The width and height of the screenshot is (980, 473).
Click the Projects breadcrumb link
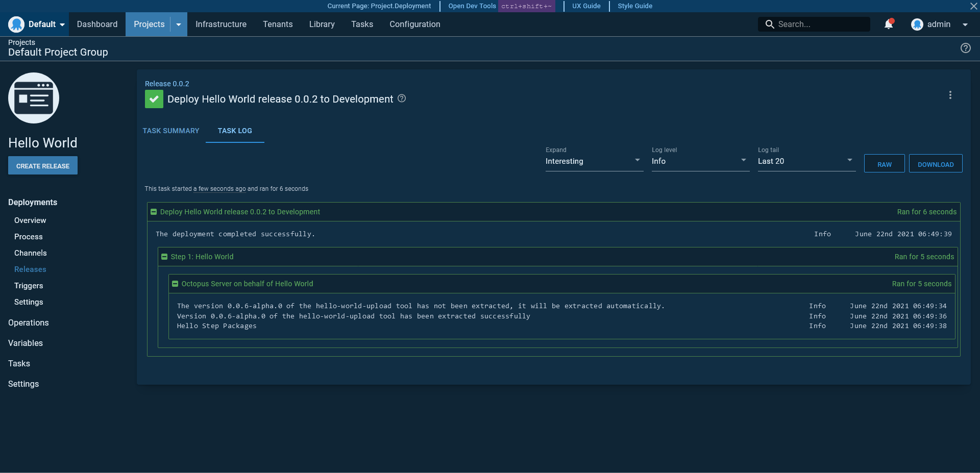coord(21,42)
